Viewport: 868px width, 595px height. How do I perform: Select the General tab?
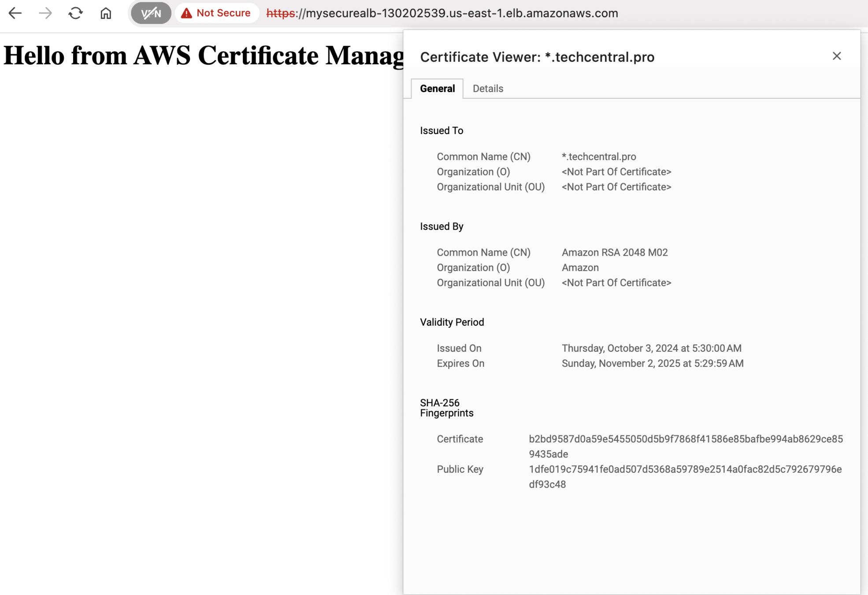tap(437, 89)
